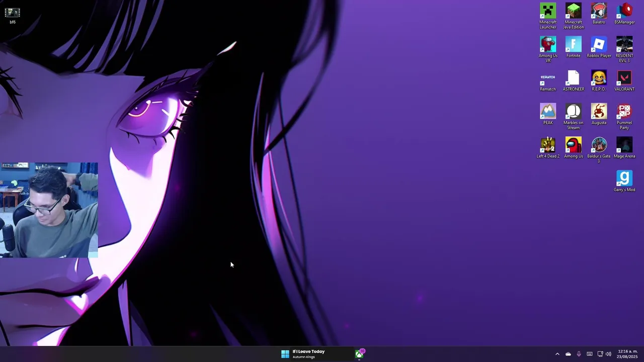644x362 pixels.
Task: Select the Fortnite desktop shortcut
Action: tap(573, 47)
